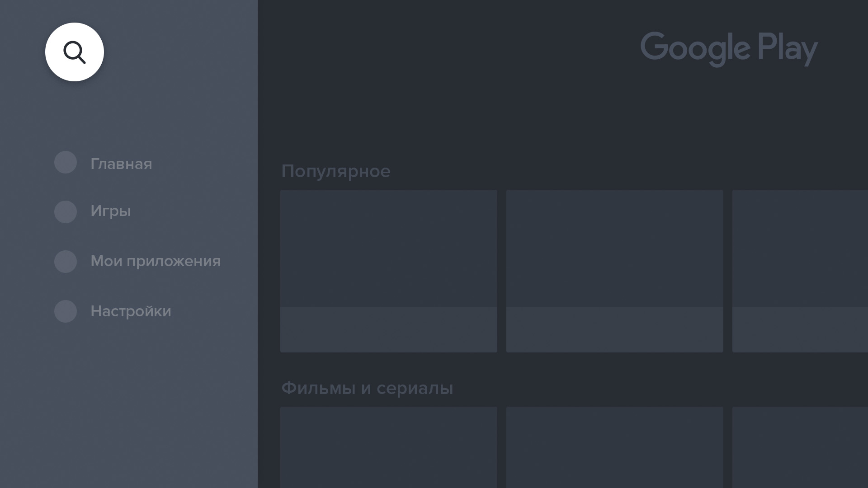
Task: Click the round icon beside Главная
Action: 66,162
